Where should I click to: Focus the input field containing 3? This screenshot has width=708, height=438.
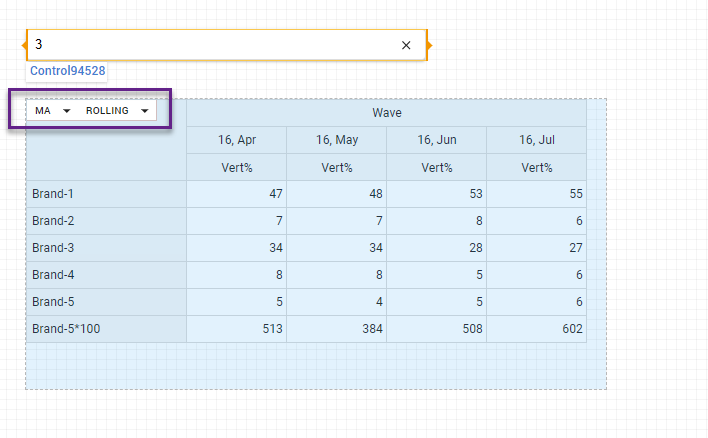coord(210,45)
